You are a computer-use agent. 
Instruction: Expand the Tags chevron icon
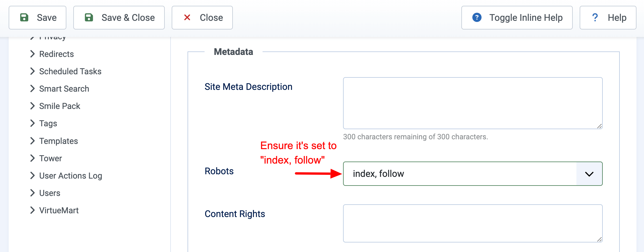32,123
